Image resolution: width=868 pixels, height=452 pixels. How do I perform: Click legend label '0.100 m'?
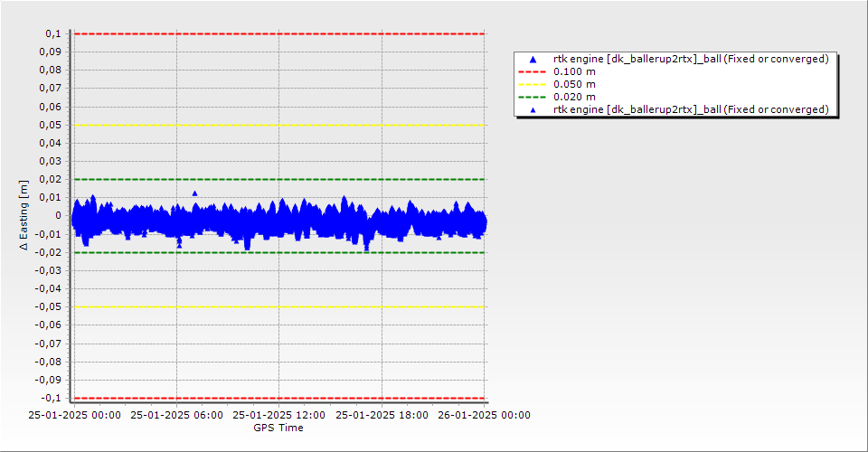click(575, 72)
